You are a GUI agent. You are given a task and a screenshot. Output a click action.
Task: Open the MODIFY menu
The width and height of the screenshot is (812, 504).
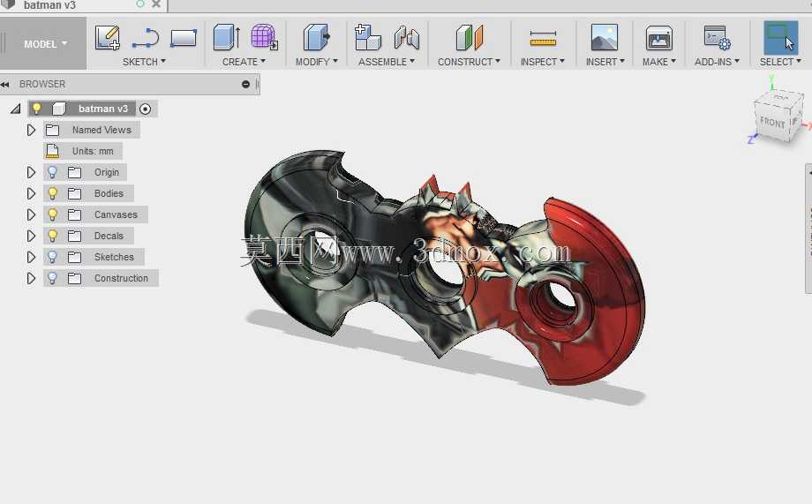316,62
